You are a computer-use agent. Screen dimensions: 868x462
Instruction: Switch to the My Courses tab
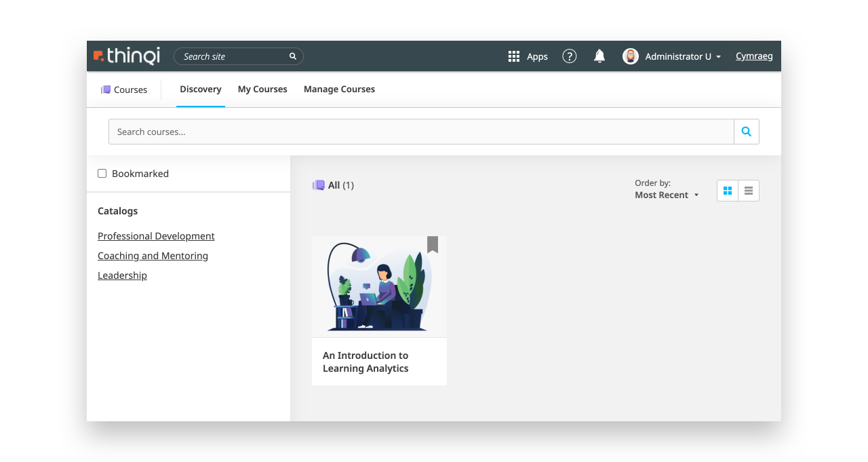[x=262, y=89]
